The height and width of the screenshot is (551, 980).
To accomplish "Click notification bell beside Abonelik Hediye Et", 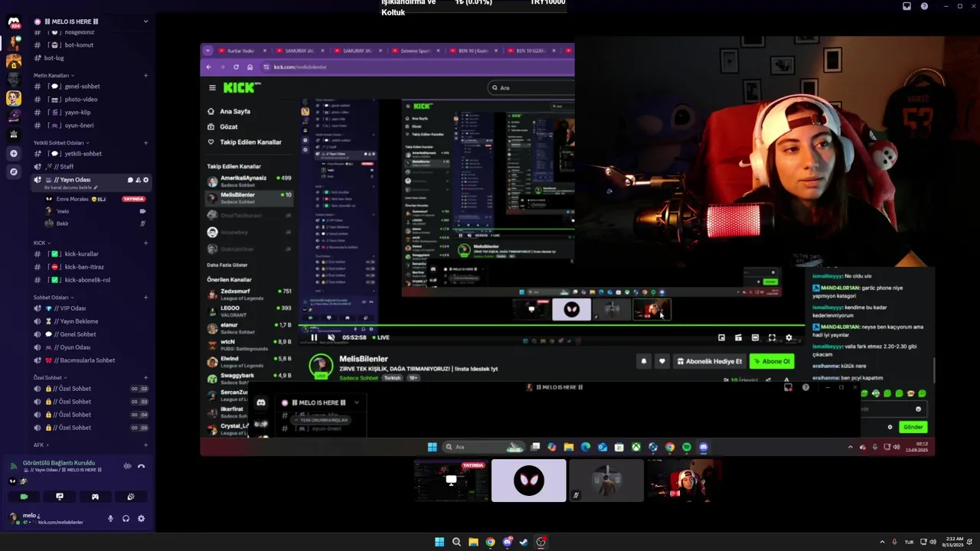I will [644, 361].
